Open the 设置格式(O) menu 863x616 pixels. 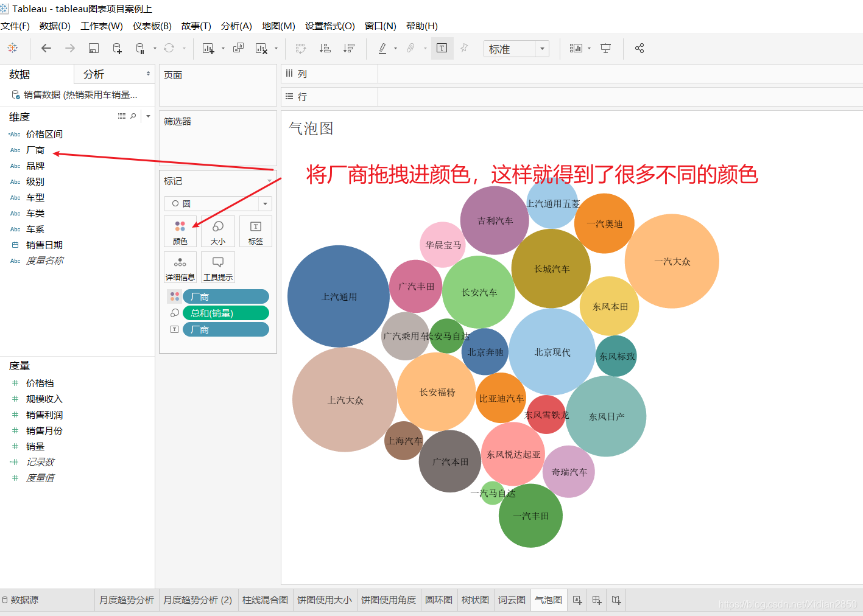tap(330, 26)
